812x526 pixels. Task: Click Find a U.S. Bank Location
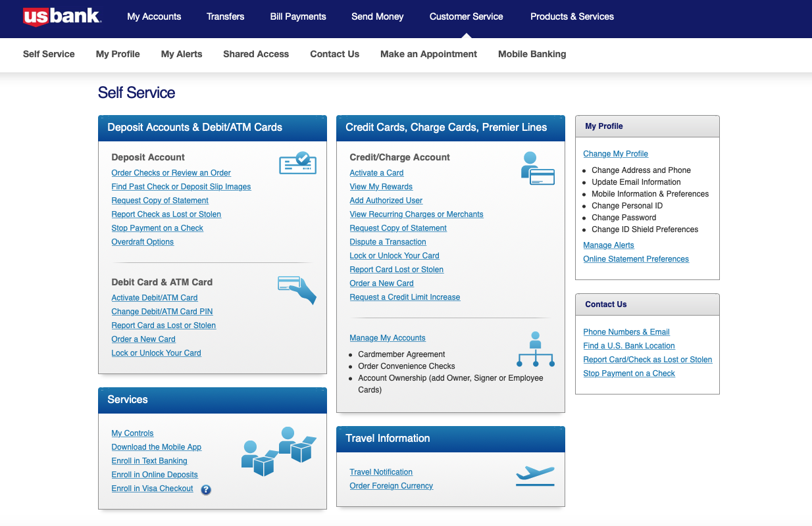[629, 346]
